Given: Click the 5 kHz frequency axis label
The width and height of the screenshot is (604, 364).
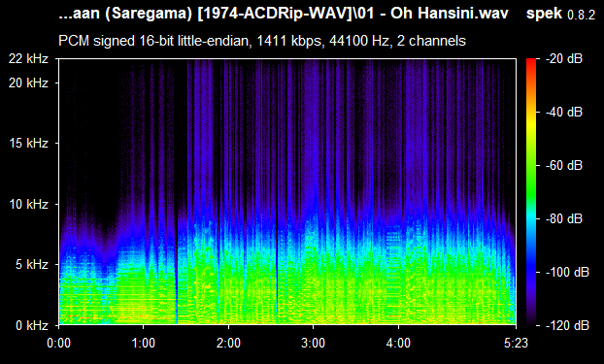Looking at the screenshot, I should click(x=32, y=265).
